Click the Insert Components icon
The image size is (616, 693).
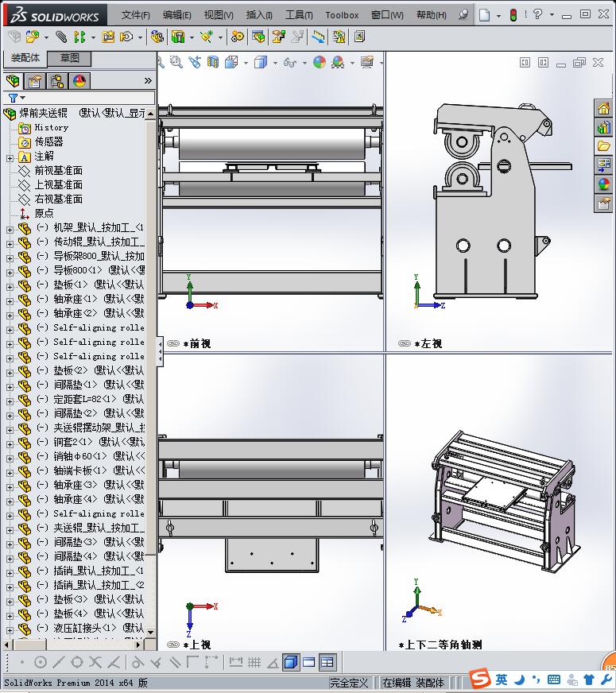(32, 37)
